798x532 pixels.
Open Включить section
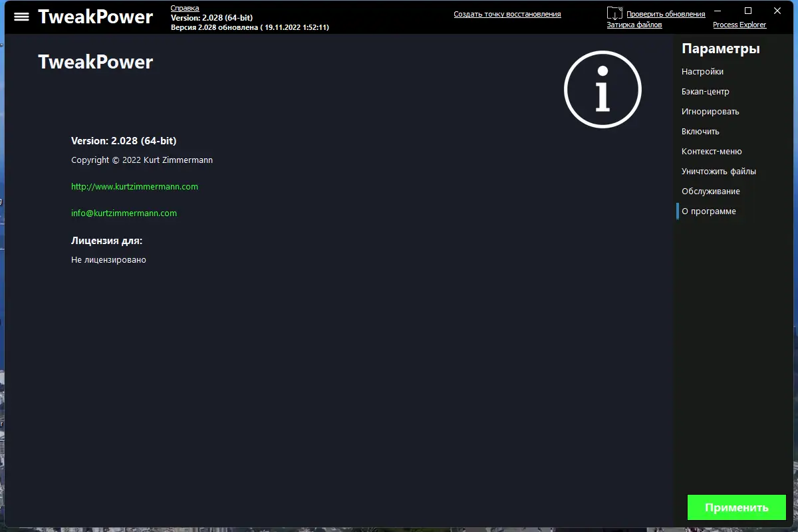point(700,132)
